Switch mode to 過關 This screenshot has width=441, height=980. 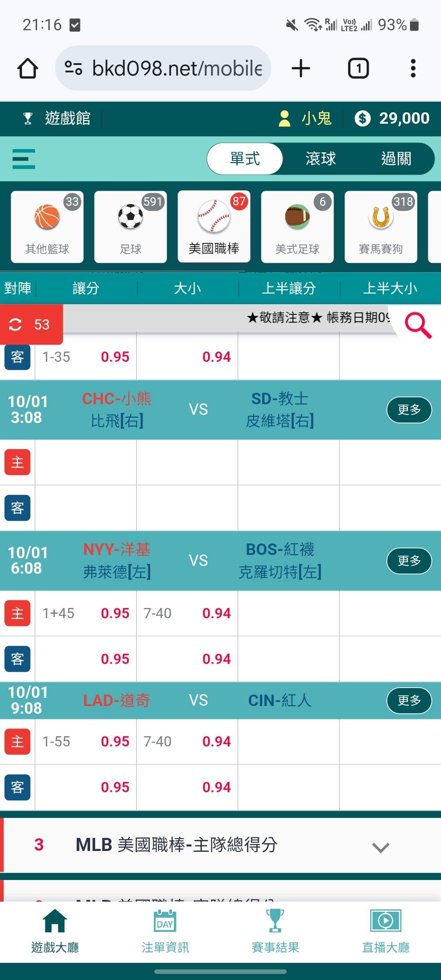coord(396,159)
